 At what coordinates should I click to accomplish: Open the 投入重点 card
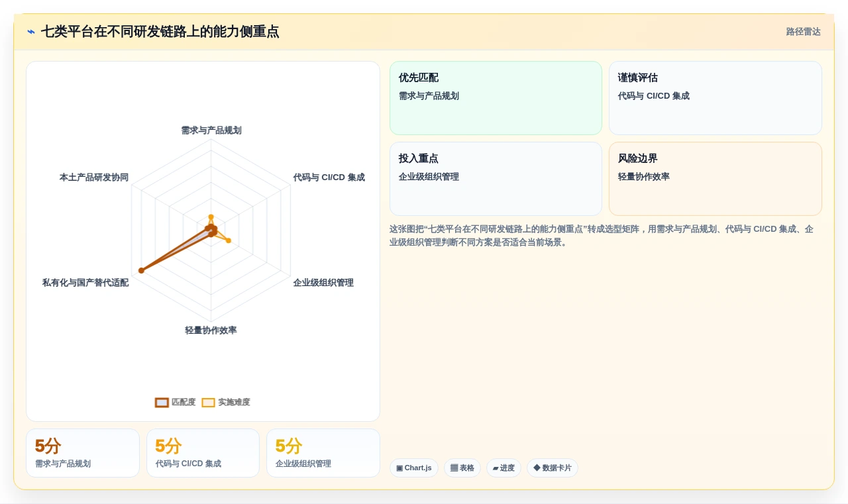(x=496, y=179)
